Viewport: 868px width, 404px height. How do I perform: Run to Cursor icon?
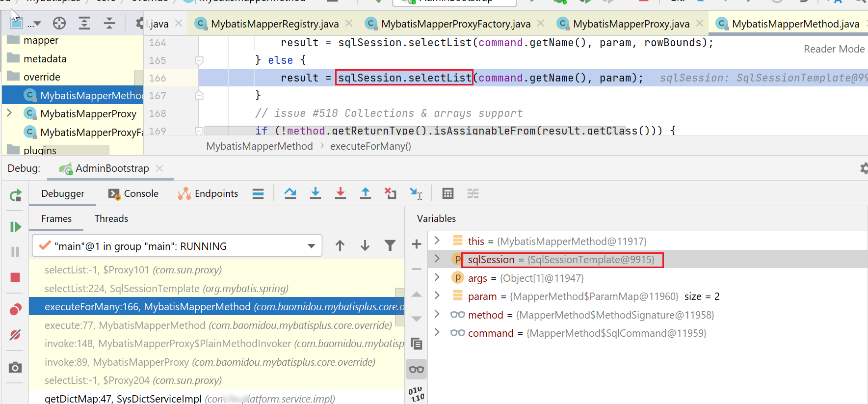point(416,193)
